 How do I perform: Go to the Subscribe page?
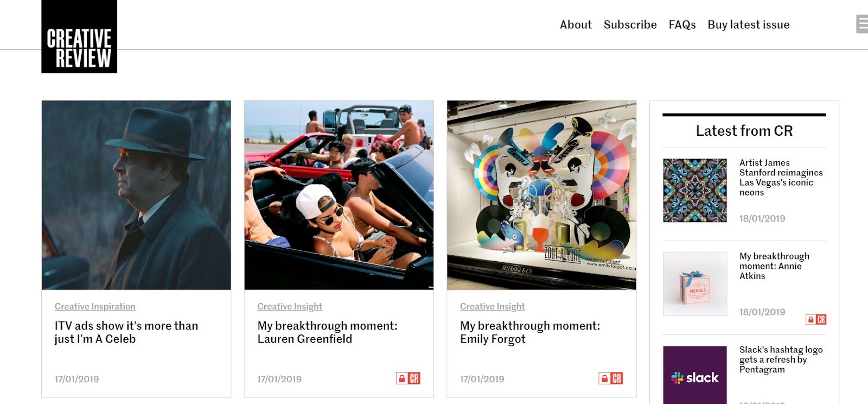(x=630, y=25)
